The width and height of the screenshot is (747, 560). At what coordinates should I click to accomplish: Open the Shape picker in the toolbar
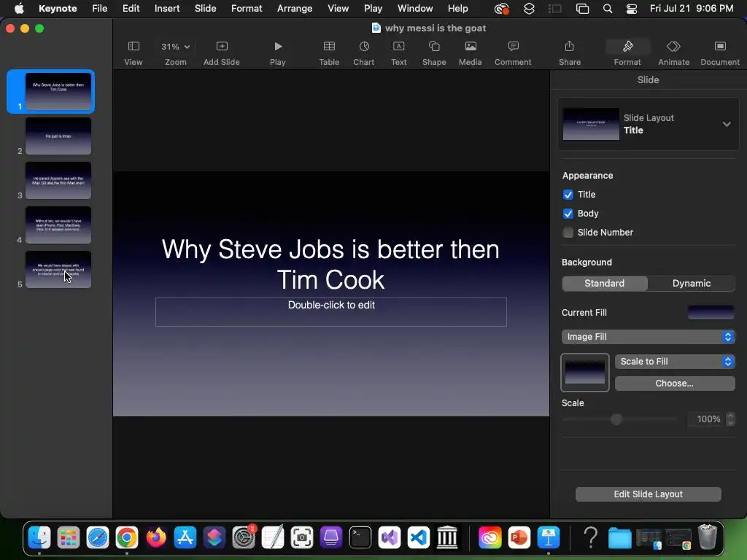[x=434, y=46]
